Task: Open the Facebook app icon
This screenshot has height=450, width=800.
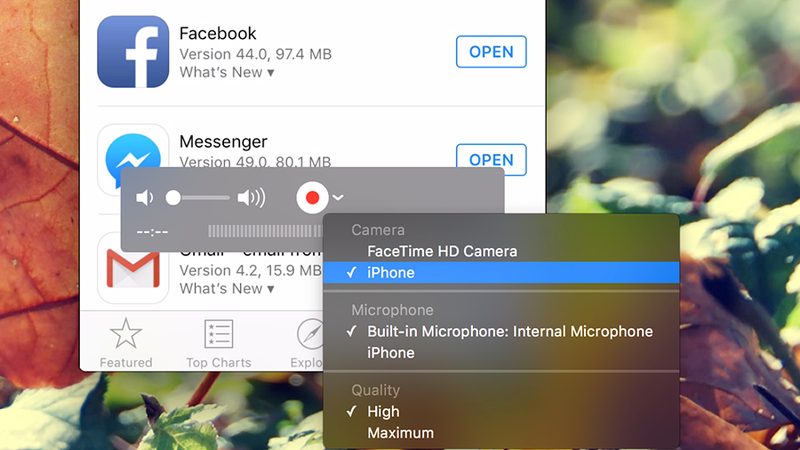Action: point(133,52)
